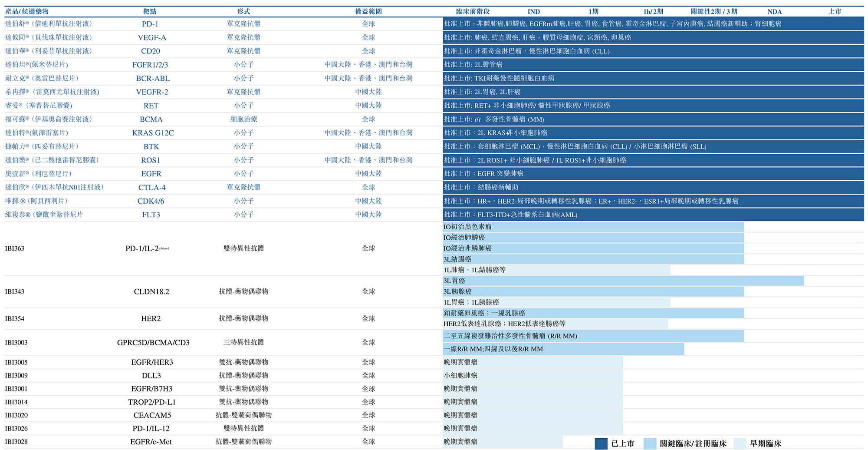Select the "權益範圍" column header
868x450 pixels.
pyautogui.click(x=368, y=11)
